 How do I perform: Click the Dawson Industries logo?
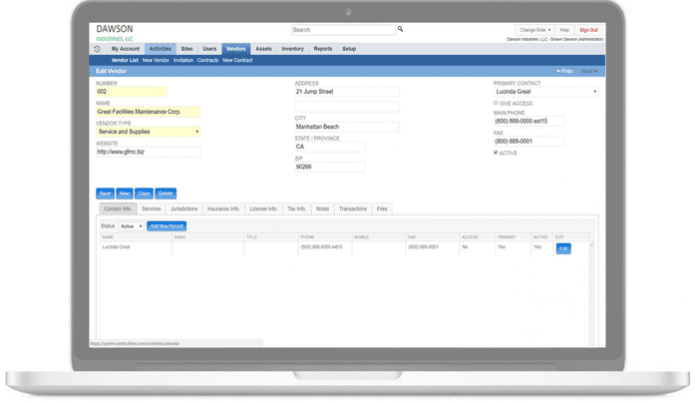115,33
